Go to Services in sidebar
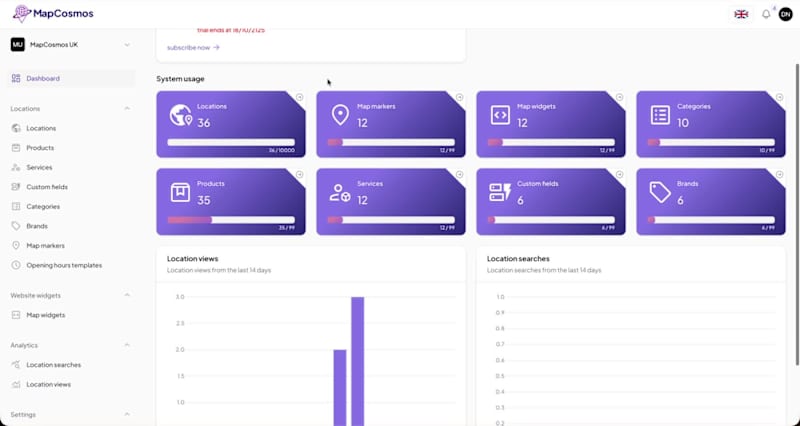800x426 pixels. (39, 167)
